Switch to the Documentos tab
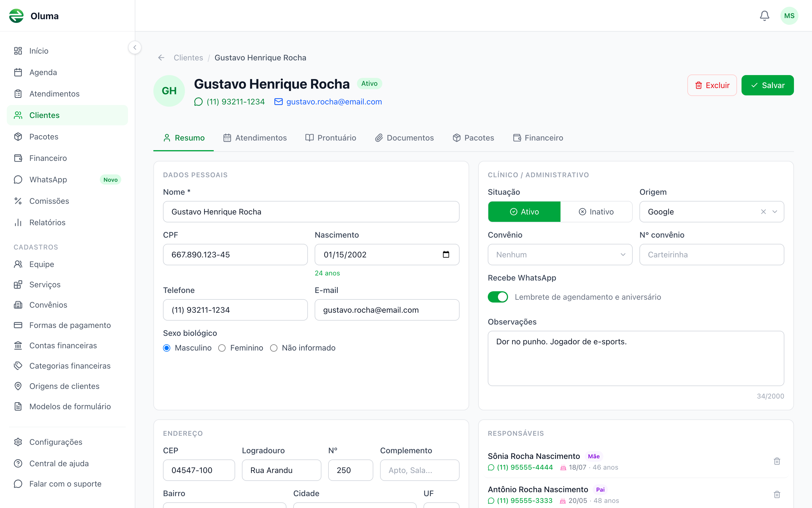This screenshot has height=508, width=812. pyautogui.click(x=404, y=138)
